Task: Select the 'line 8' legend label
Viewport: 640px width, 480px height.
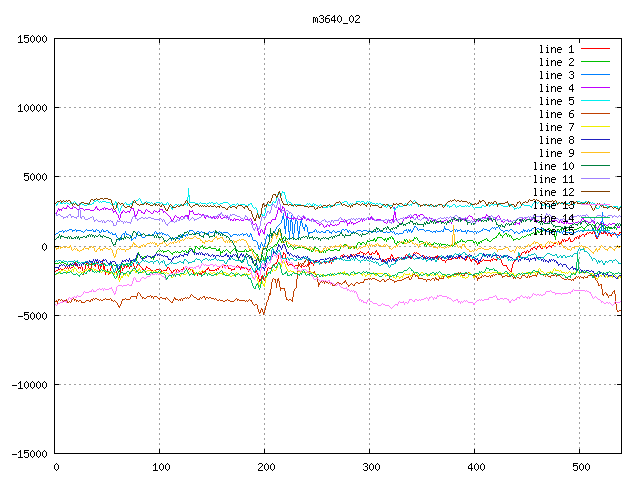Action: [x=556, y=140]
